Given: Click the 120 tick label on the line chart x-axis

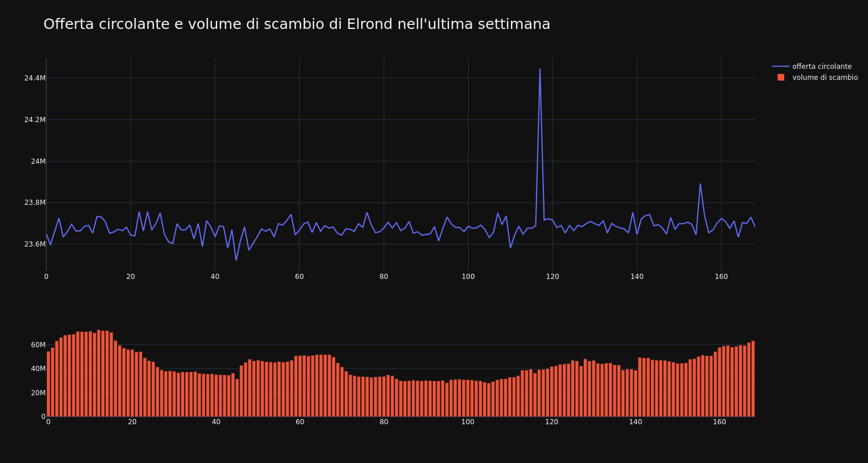Looking at the screenshot, I should (x=553, y=277).
